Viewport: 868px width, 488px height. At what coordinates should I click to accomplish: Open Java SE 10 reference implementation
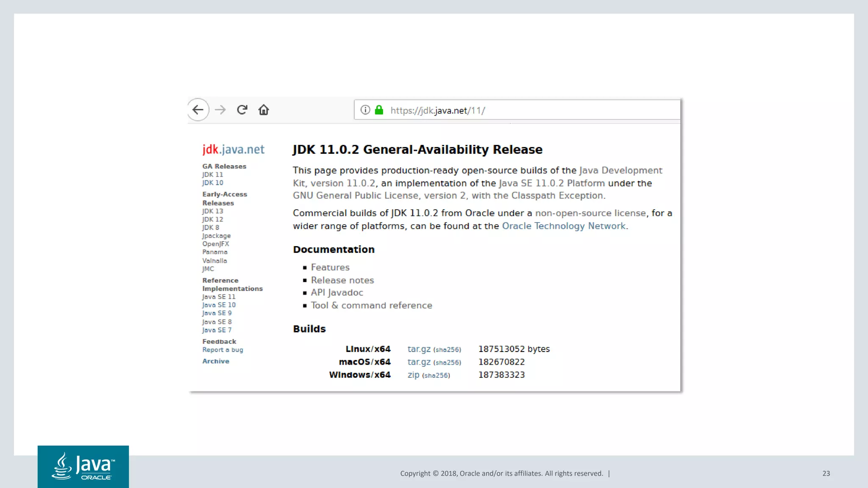tap(219, 305)
